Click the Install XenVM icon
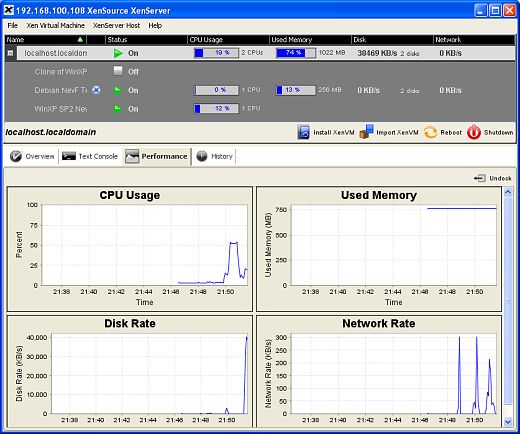Viewport: 520px width, 434px height. click(x=304, y=132)
